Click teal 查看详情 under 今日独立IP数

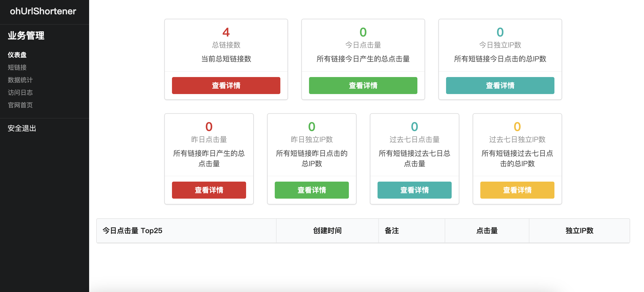click(500, 86)
